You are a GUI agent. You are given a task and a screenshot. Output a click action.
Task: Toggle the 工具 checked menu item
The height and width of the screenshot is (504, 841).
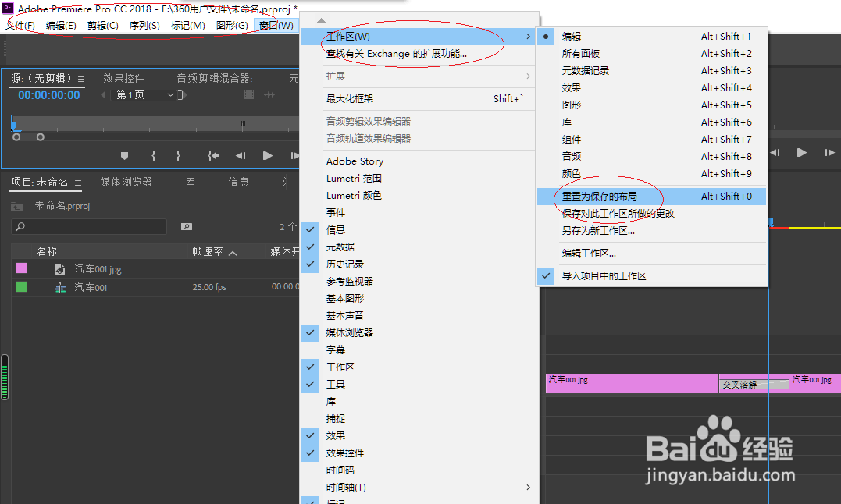(419, 384)
